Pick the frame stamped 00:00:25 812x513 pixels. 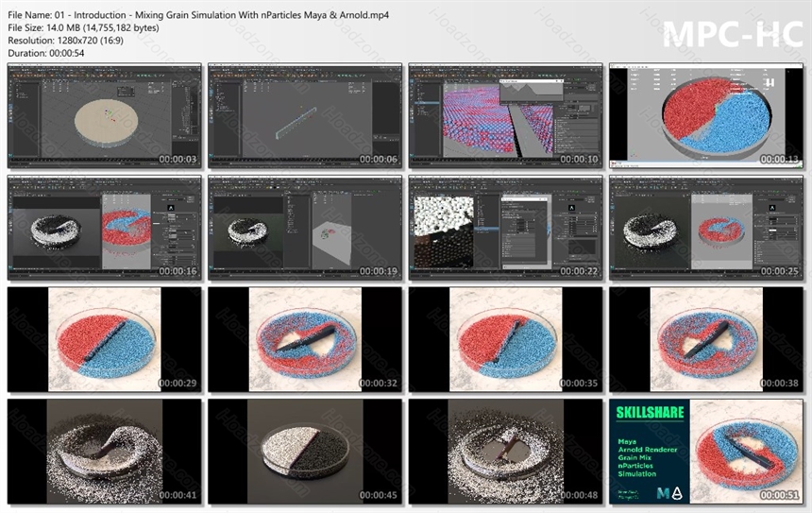tap(706, 228)
